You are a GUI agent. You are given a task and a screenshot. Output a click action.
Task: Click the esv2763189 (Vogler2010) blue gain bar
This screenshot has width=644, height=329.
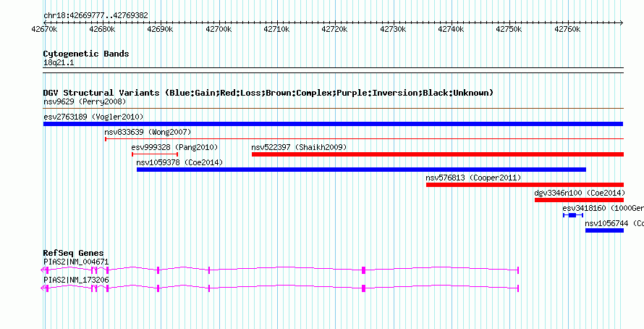click(x=333, y=124)
